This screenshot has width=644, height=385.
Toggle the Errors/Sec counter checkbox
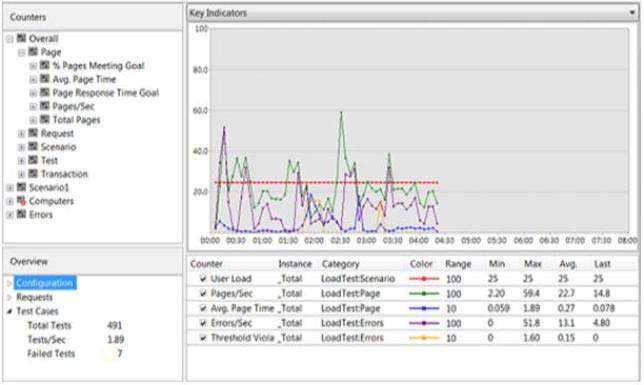pyautogui.click(x=203, y=323)
